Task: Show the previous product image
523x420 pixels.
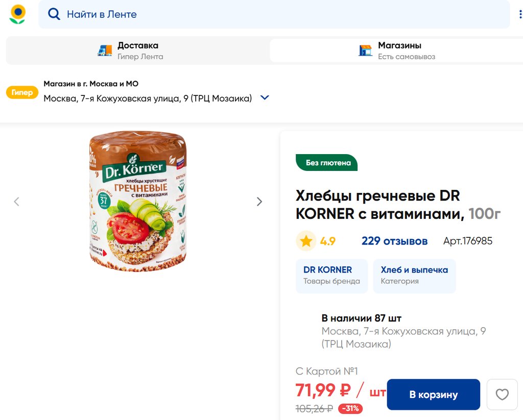Action: [x=16, y=202]
